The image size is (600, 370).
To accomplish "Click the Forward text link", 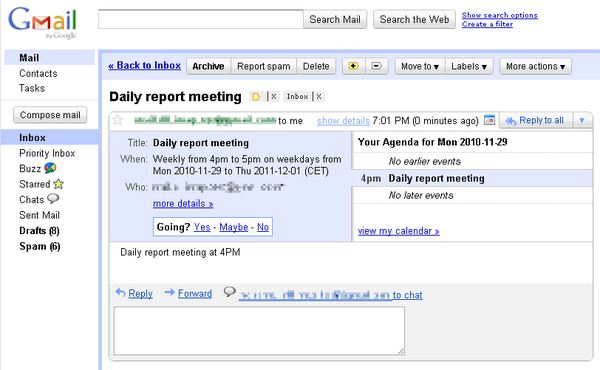I will [195, 293].
